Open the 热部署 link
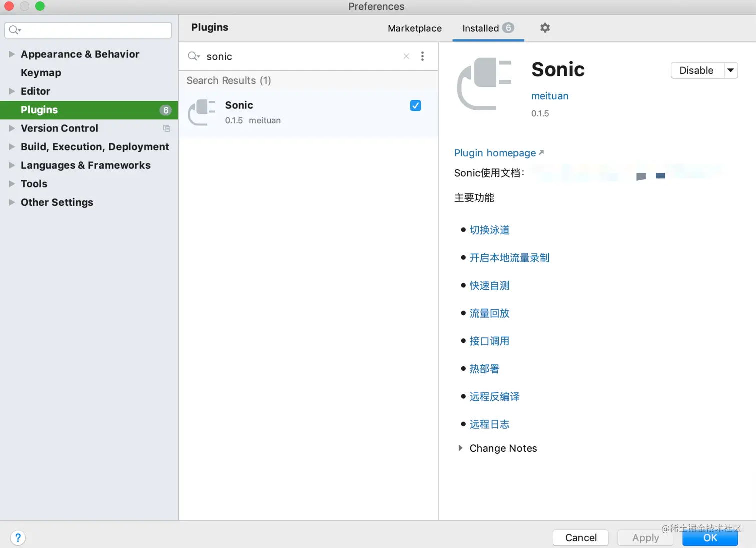The width and height of the screenshot is (756, 548). pos(484,369)
